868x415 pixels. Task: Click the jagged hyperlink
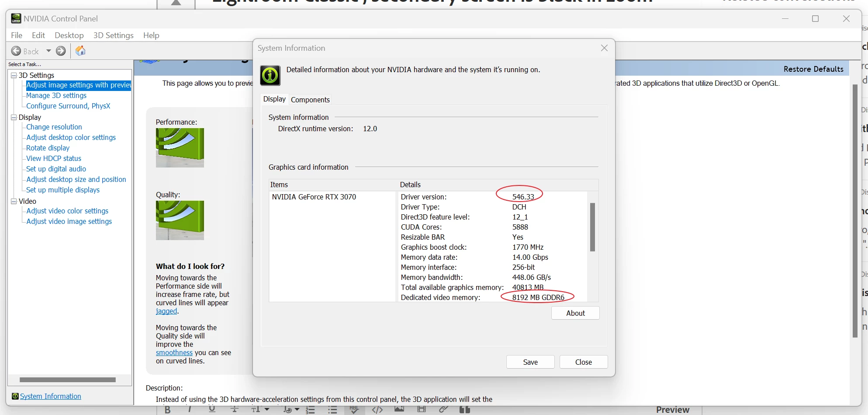[166, 311]
